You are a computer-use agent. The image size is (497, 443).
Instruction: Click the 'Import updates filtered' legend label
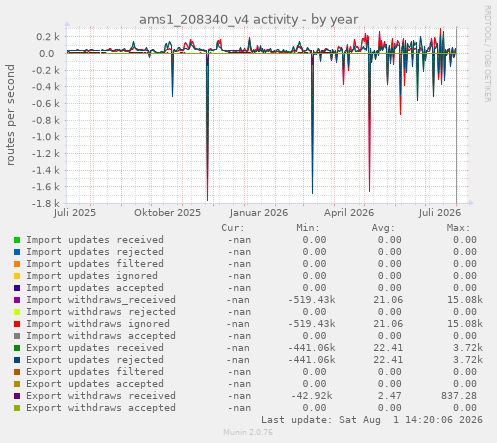pos(95,264)
